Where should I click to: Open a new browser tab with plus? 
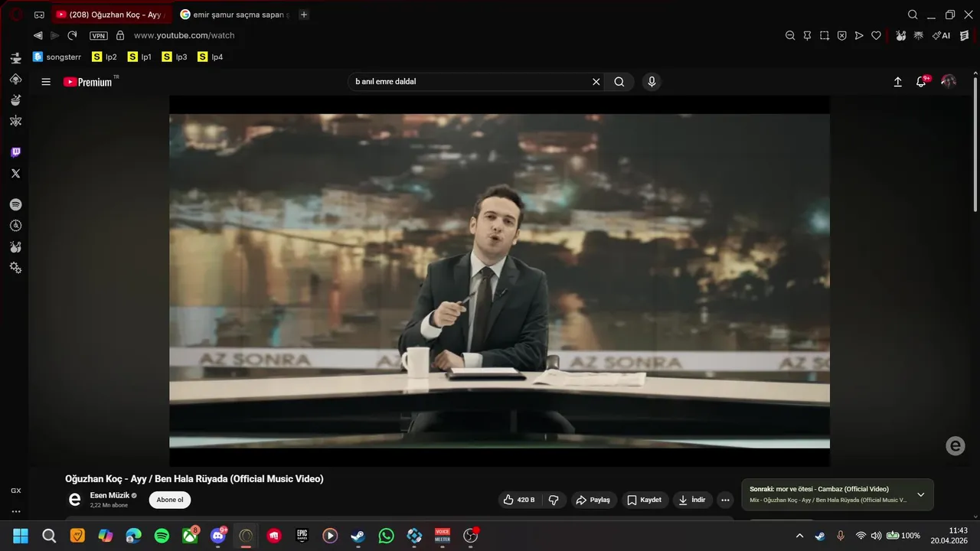304,15
